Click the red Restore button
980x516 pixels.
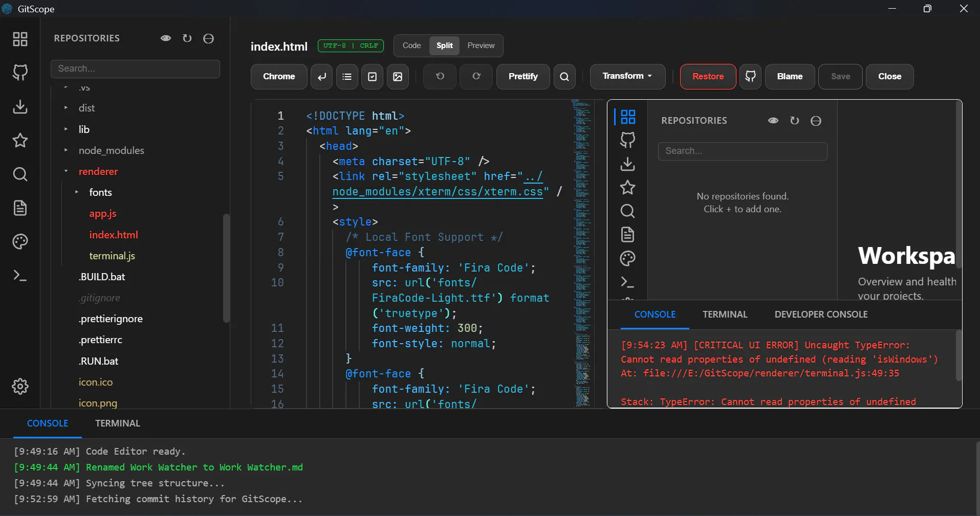point(708,77)
